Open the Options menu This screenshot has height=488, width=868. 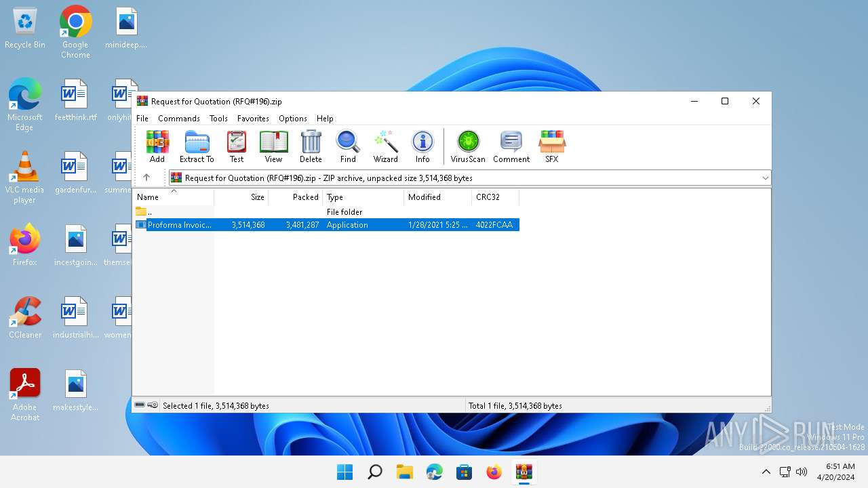tap(293, 118)
